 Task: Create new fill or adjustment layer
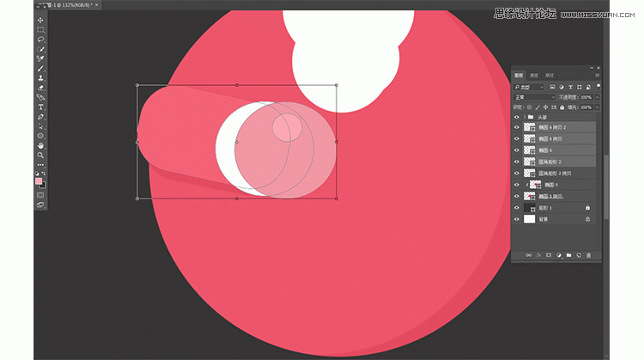pos(559,255)
